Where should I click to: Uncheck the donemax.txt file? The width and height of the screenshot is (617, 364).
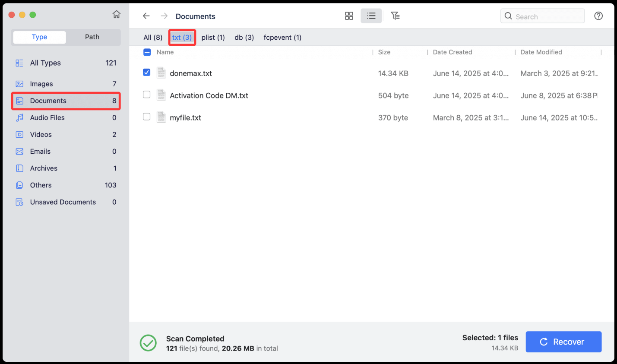coord(146,72)
